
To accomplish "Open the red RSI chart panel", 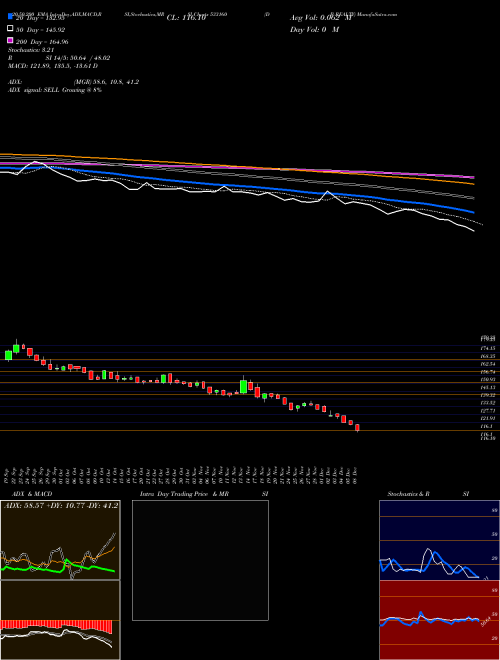I will coord(439,620).
